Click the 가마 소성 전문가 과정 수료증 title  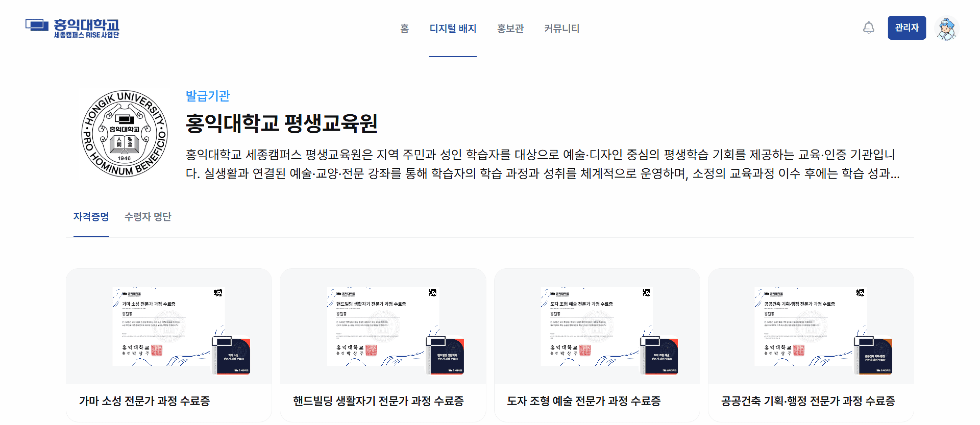(x=144, y=401)
